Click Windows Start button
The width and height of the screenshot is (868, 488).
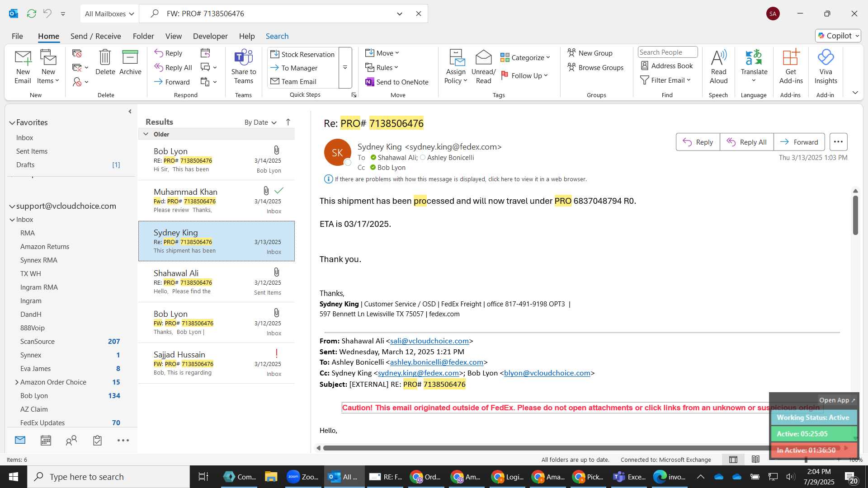pyautogui.click(x=13, y=477)
